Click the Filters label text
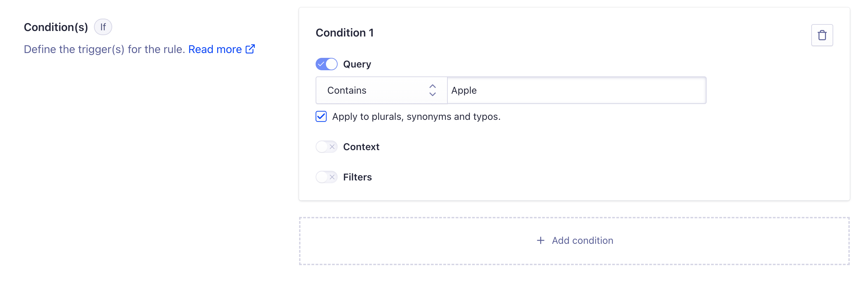The image size is (868, 292). click(357, 177)
